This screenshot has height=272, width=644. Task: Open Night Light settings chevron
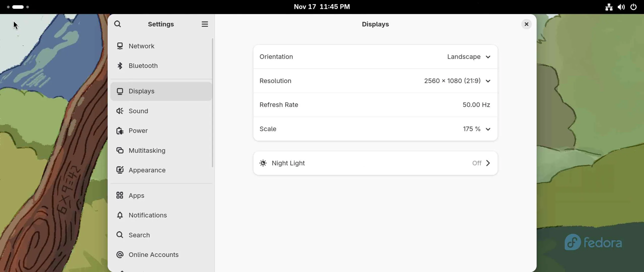(488, 163)
